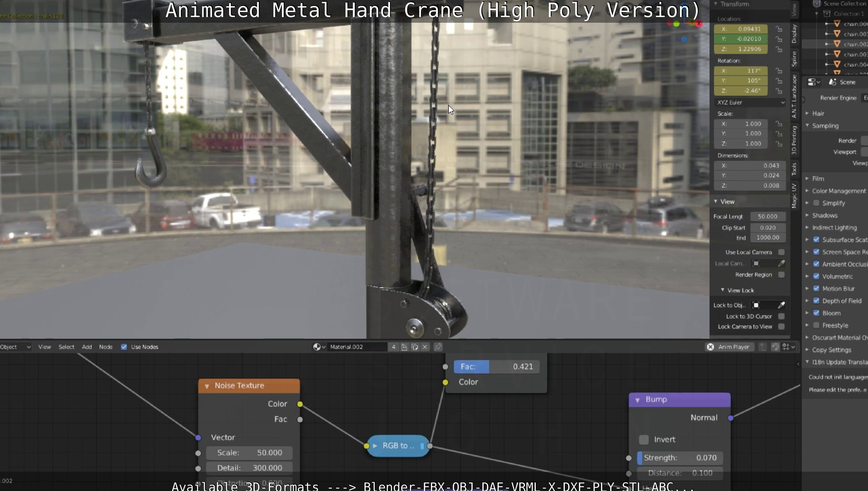Collapse the Noise Texture node

coord(207,386)
